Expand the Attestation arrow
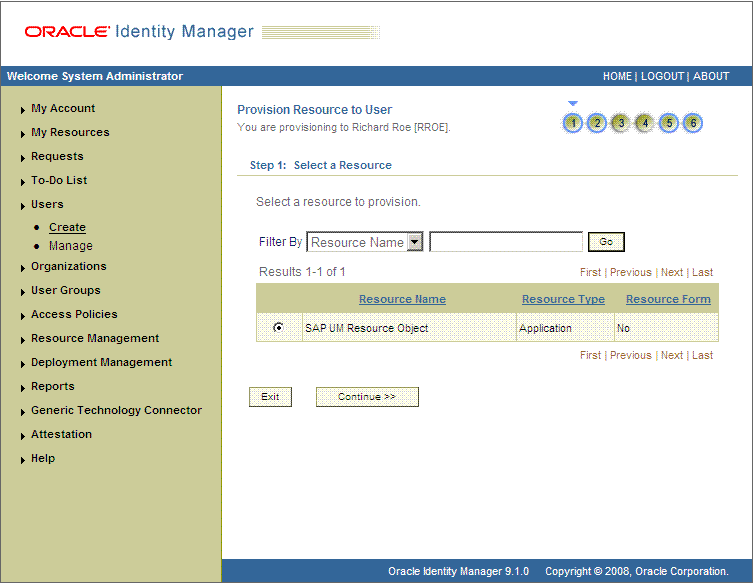753x583 pixels. [x=23, y=437]
